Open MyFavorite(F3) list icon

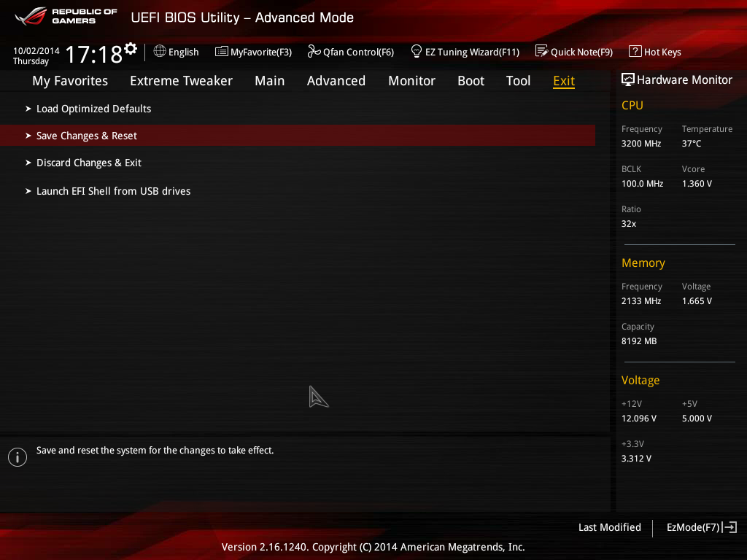[x=222, y=51]
